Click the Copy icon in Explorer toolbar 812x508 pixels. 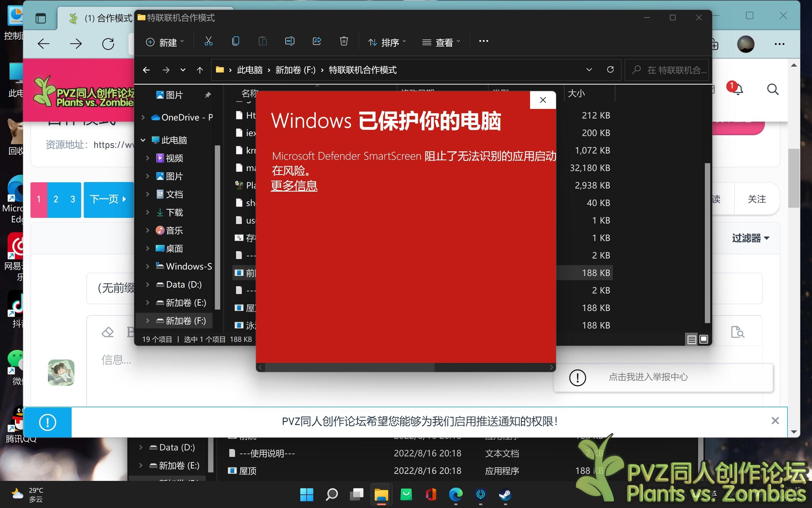(235, 41)
